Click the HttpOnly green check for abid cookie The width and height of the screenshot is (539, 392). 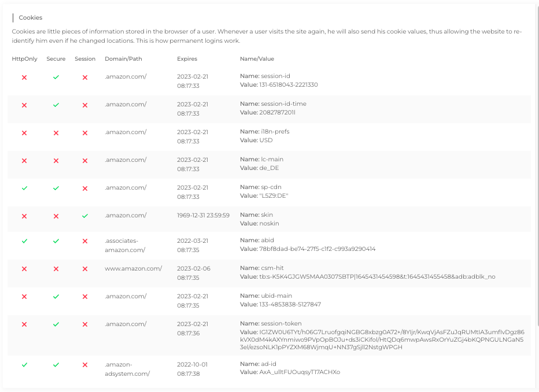point(24,241)
